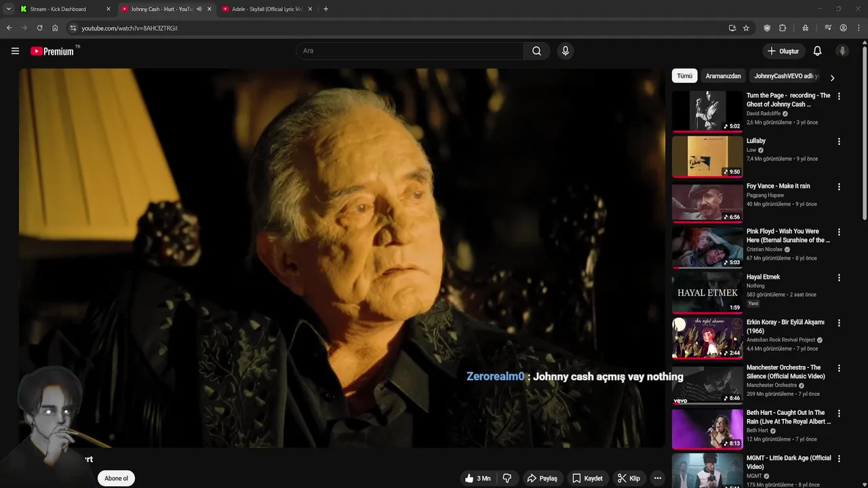Open "Foy Vance - Make it rain" title

pos(778,186)
